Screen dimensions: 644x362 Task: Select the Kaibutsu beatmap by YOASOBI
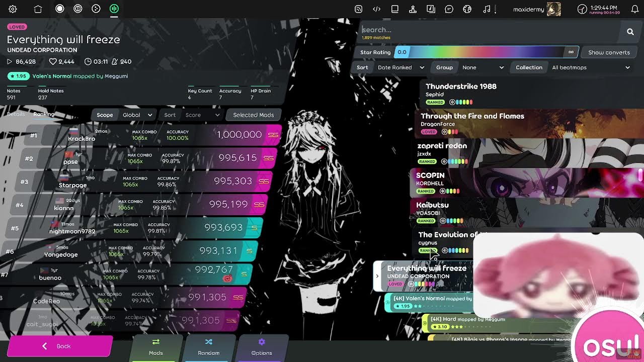point(527,212)
